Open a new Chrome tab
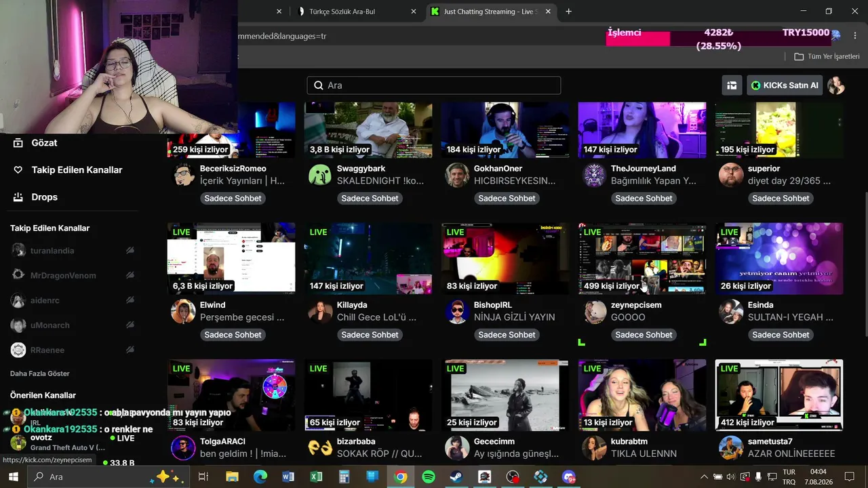Viewport: 868px width, 488px height. pyautogui.click(x=568, y=12)
